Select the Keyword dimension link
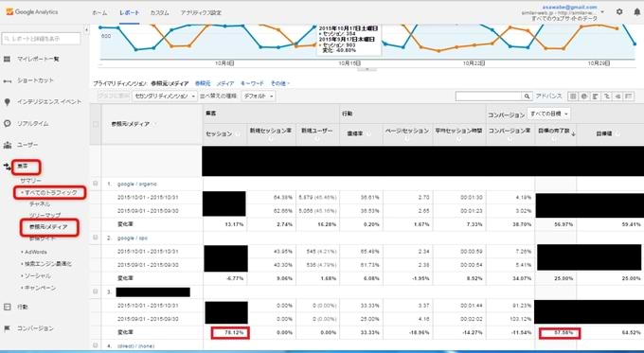The width and height of the screenshot is (644, 353). click(x=252, y=83)
